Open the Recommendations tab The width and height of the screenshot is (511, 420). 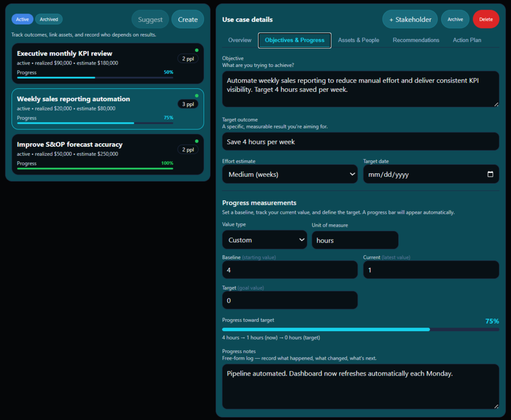tap(416, 40)
